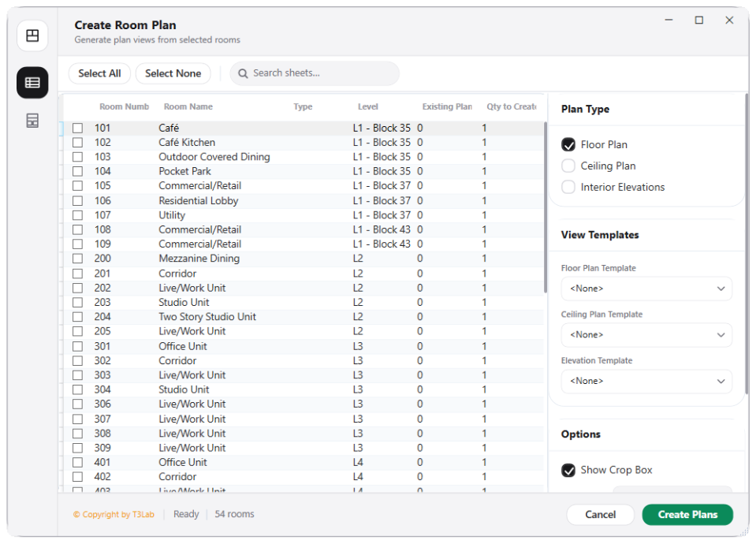Sort by the Room Name column header
The height and width of the screenshot is (544, 756).
click(x=188, y=106)
